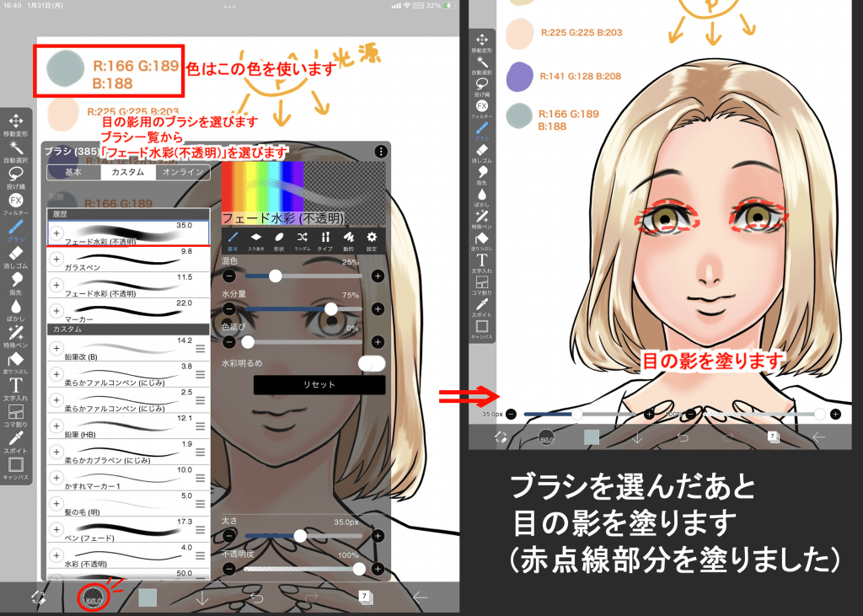The image size is (863, 616).
Task: Select the コマ割り frame tool in left screenshot
Action: [15, 415]
